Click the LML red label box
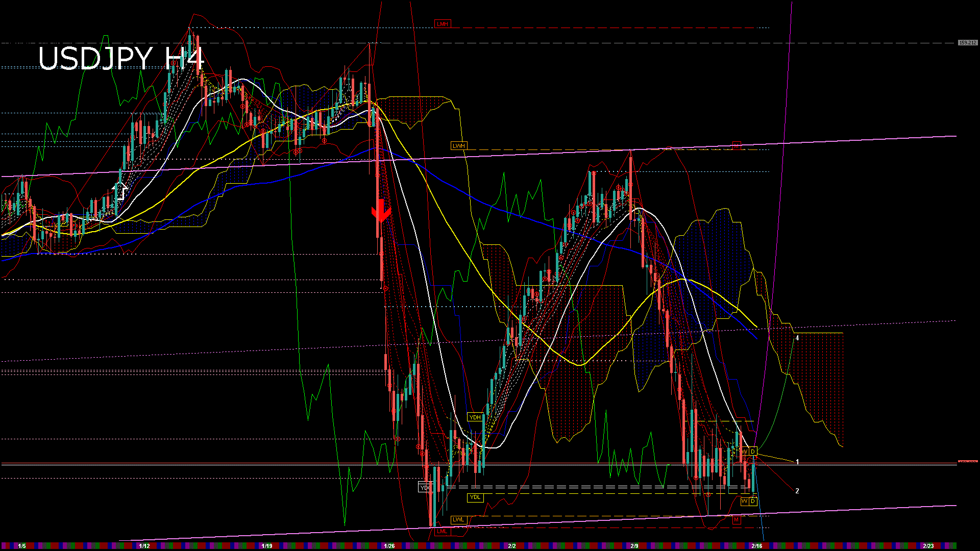 coord(443,531)
